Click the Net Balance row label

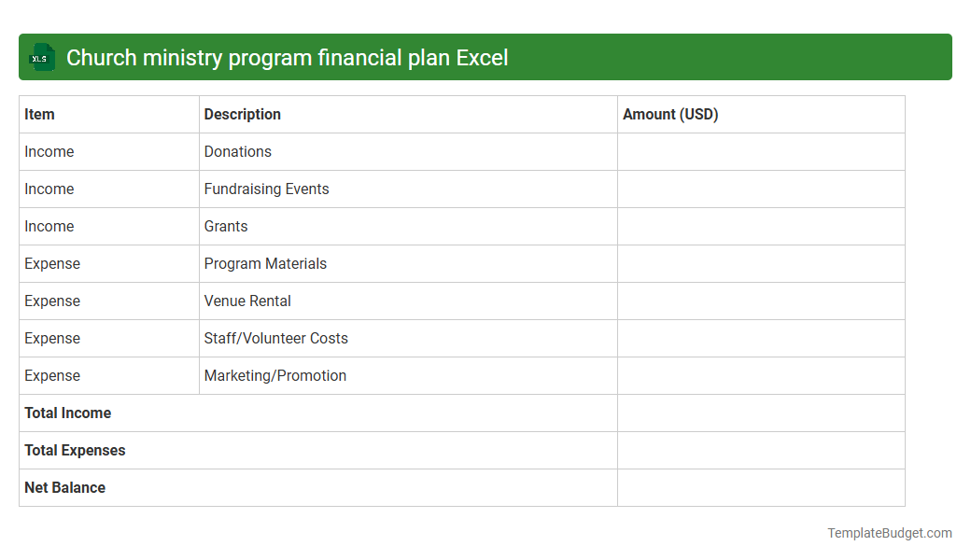coord(64,487)
